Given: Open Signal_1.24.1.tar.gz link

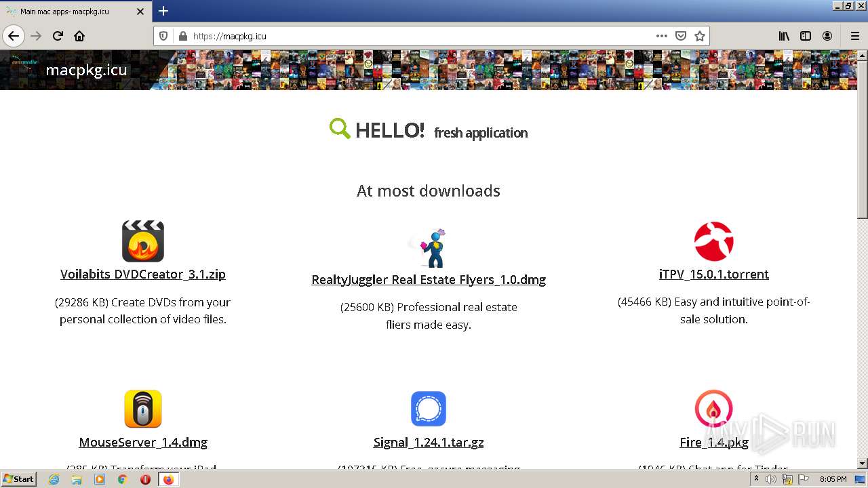Looking at the screenshot, I should tap(429, 443).
